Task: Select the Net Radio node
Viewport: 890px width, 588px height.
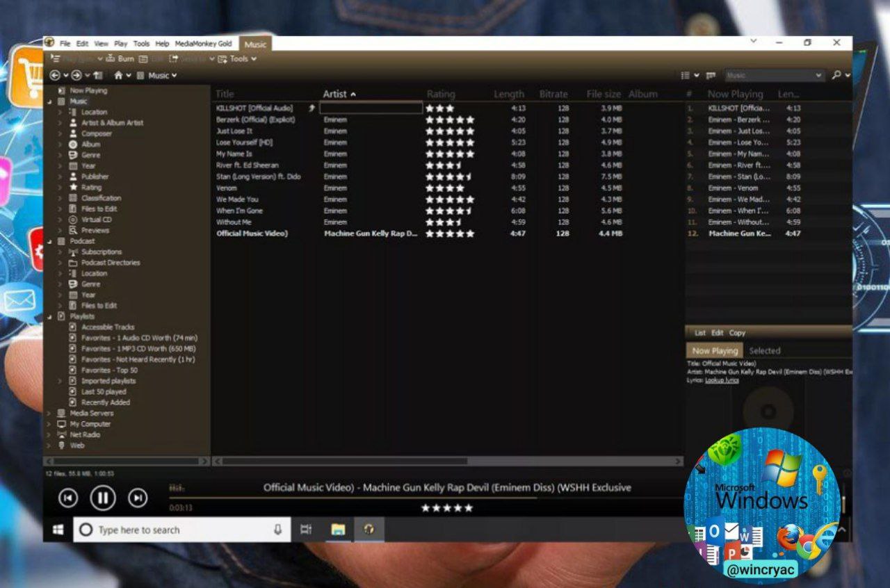Action: pyautogui.click(x=85, y=435)
